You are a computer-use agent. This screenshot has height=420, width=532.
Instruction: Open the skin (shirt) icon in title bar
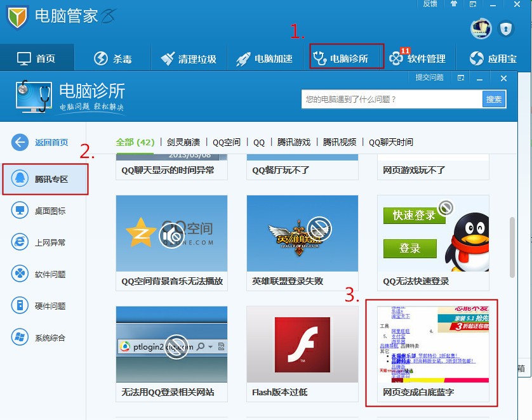coord(454,4)
